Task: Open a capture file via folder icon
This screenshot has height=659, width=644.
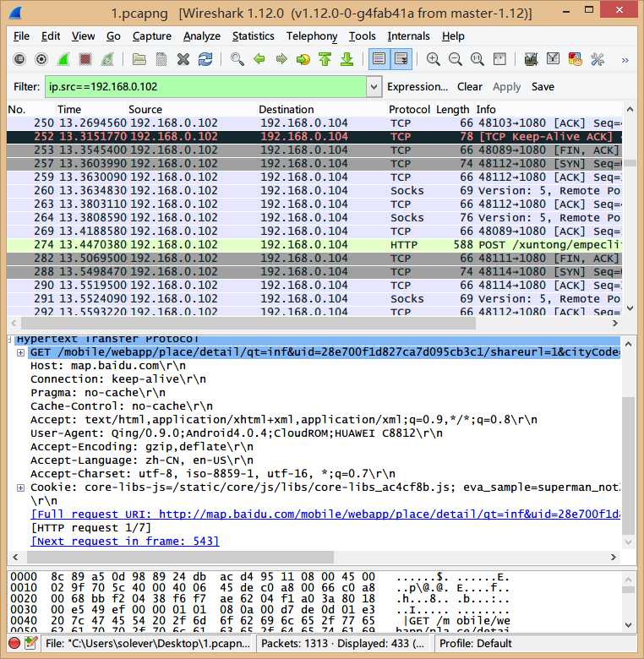Action: [x=139, y=59]
